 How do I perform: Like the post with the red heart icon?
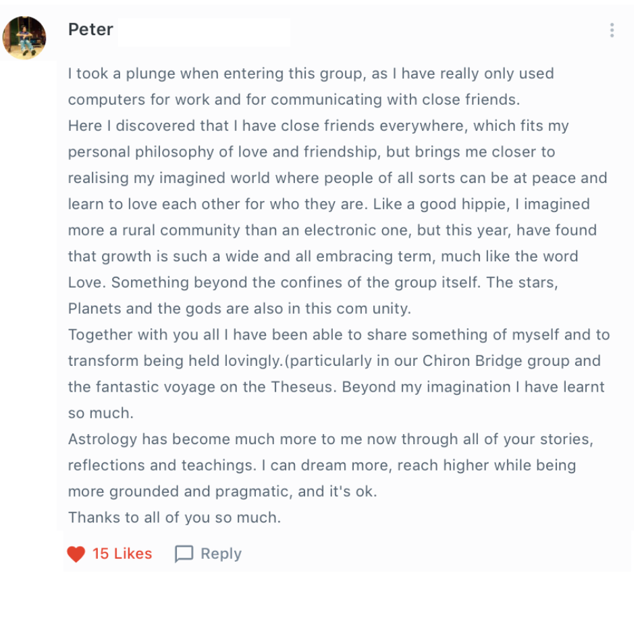coord(76,554)
